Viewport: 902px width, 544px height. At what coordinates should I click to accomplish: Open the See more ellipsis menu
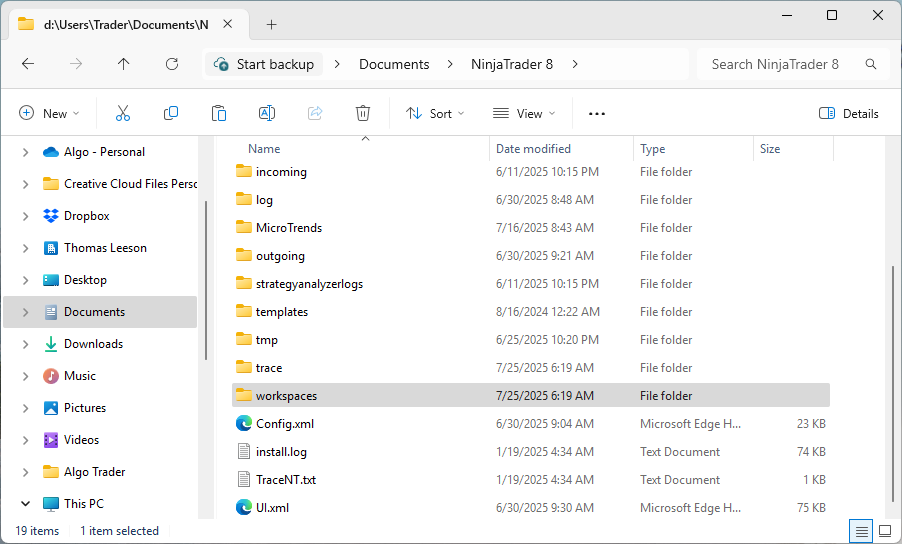(597, 113)
